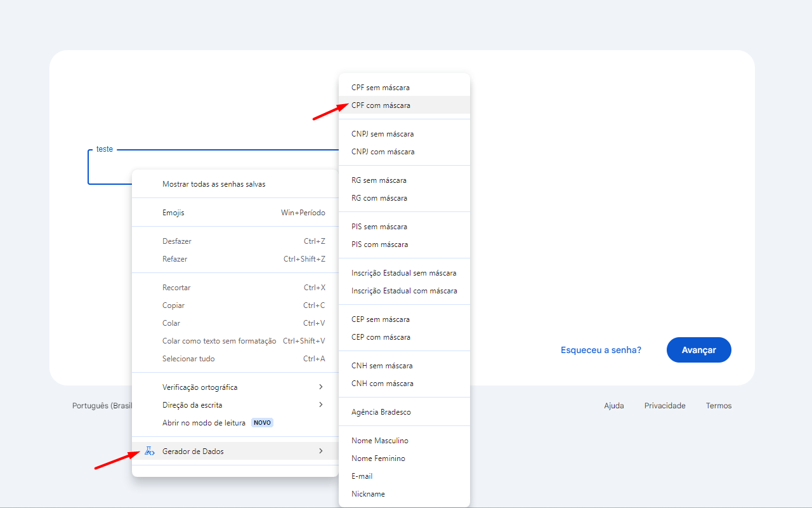Choose Colar como texto sem formatação
812x508 pixels.
[x=235, y=341]
